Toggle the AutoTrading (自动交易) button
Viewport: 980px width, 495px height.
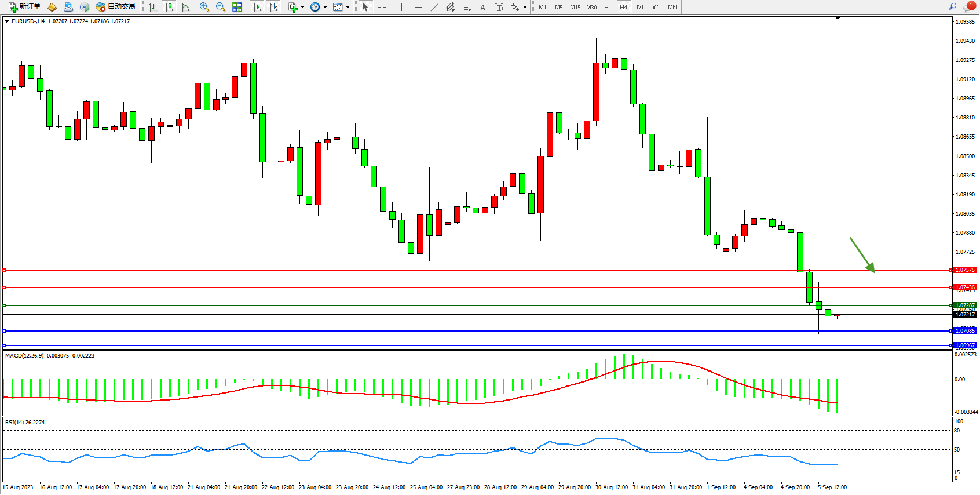pyautogui.click(x=115, y=7)
